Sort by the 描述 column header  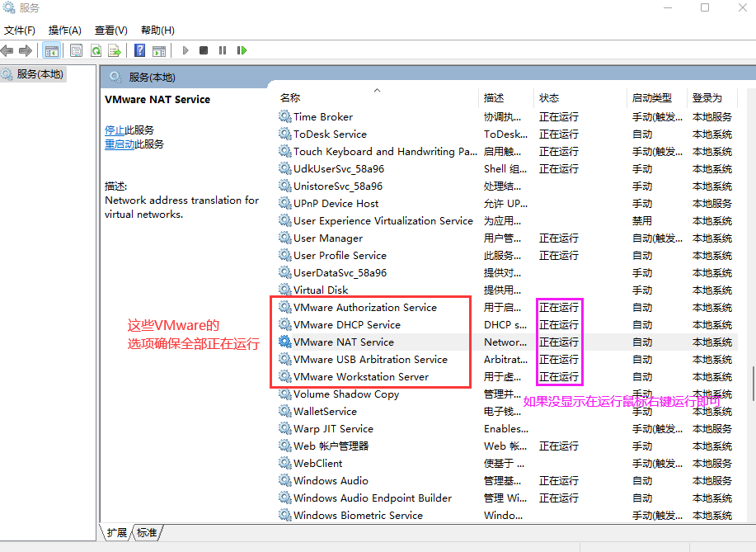(x=494, y=97)
